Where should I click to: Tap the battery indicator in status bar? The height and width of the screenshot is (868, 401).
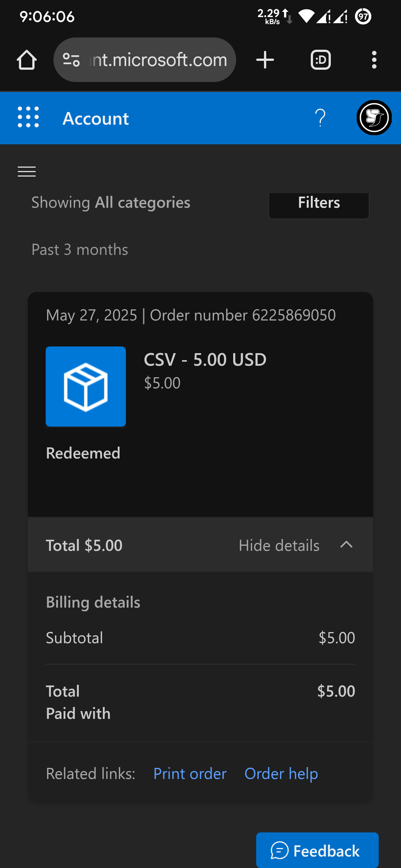[x=363, y=16]
